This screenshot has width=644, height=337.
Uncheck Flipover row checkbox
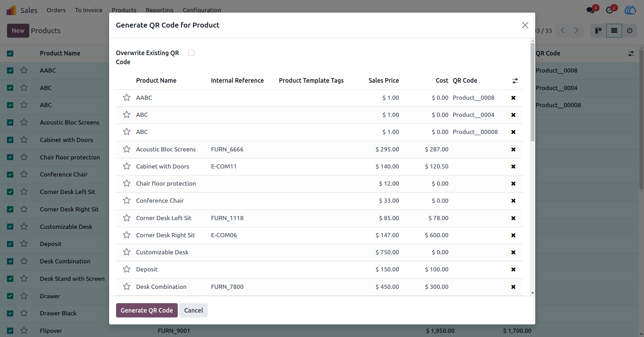10,331
